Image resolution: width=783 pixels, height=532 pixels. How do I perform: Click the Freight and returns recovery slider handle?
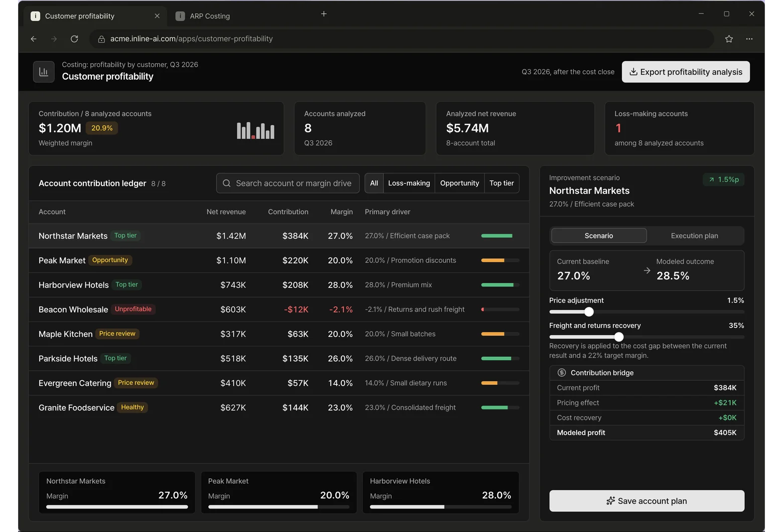coord(619,337)
